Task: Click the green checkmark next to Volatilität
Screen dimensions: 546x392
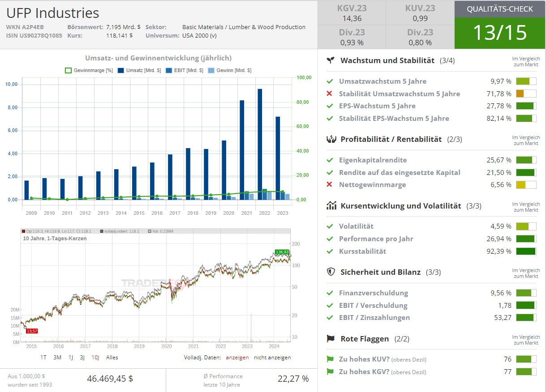Action: [x=330, y=226]
